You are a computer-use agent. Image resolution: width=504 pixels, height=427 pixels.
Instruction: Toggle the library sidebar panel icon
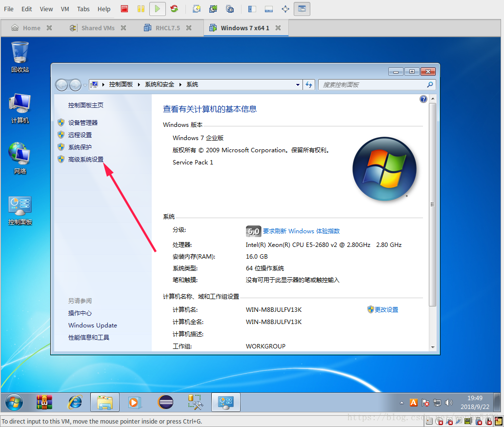252,9
